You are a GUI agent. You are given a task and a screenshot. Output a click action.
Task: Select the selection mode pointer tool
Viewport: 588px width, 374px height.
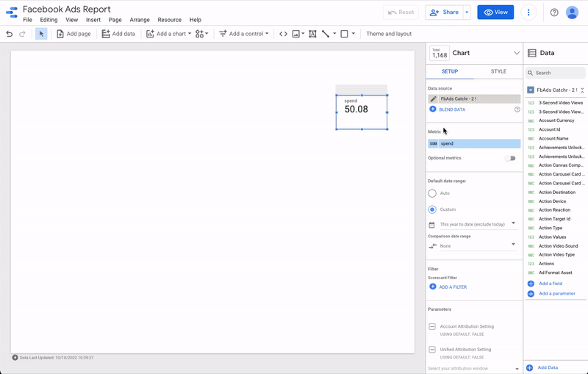click(41, 34)
